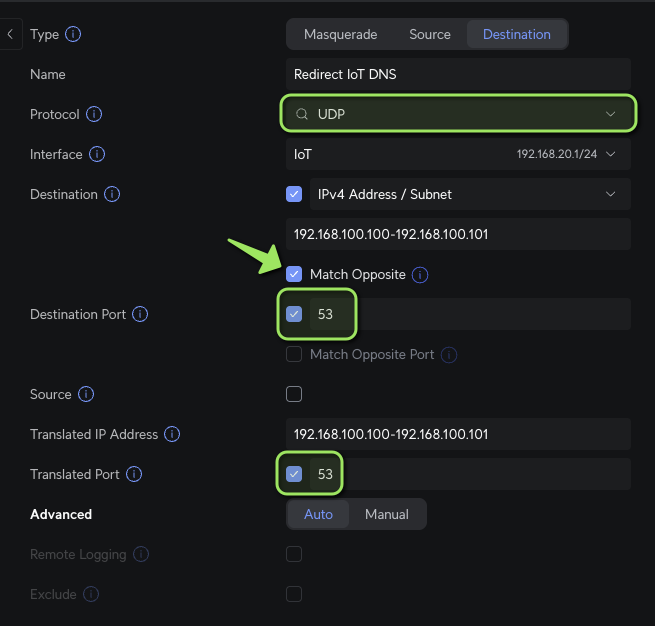This screenshot has width=655, height=626.
Task: Switch Advanced setting to Manual
Action: (387, 514)
